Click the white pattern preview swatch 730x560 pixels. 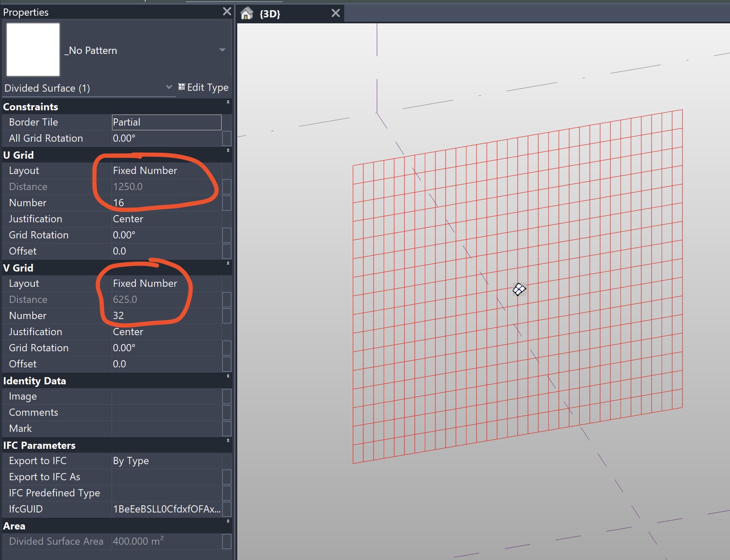(33, 50)
